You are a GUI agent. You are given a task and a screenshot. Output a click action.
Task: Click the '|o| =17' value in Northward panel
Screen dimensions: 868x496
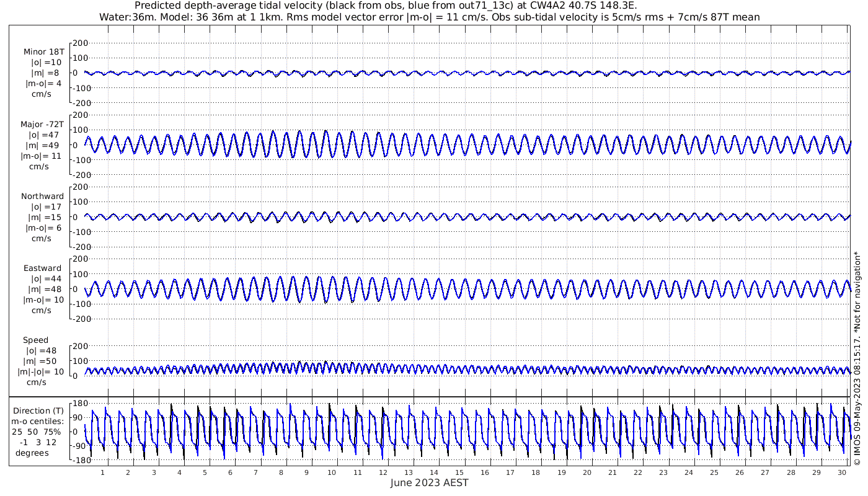46,206
